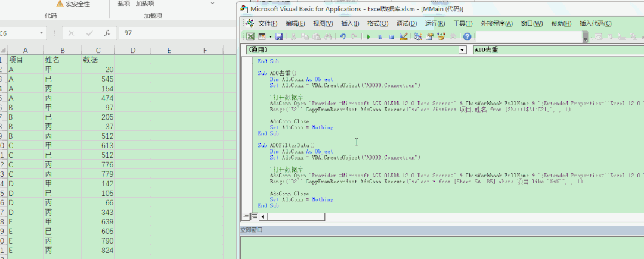Image resolution: width=644 pixels, height=259 pixels.
Task: Click the Break pause icon
Action: (x=380, y=37)
